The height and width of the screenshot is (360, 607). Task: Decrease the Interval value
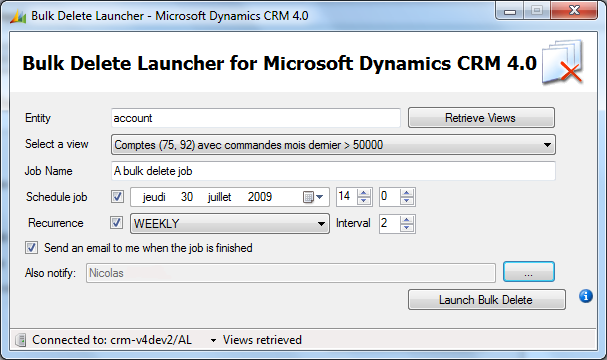point(406,228)
